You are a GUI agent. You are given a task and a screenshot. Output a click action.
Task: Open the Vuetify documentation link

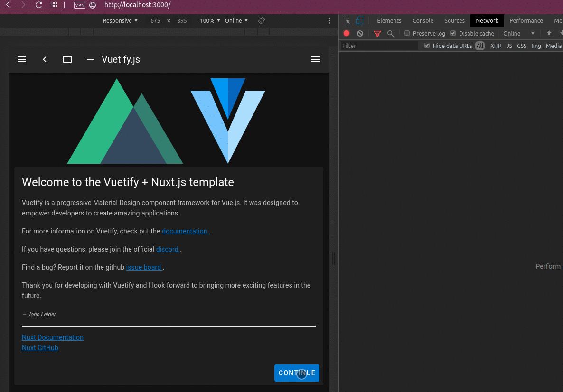(x=185, y=231)
